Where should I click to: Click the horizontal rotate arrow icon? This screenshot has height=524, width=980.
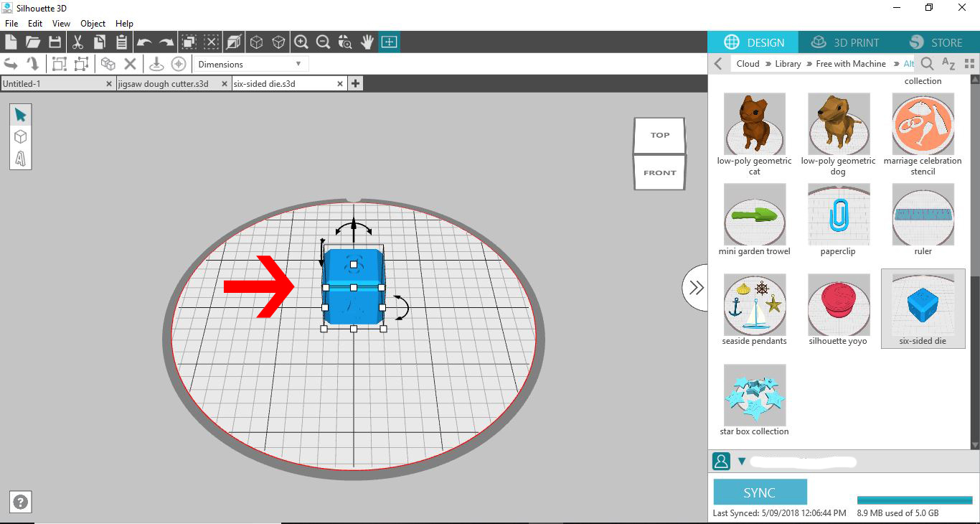tap(11, 64)
